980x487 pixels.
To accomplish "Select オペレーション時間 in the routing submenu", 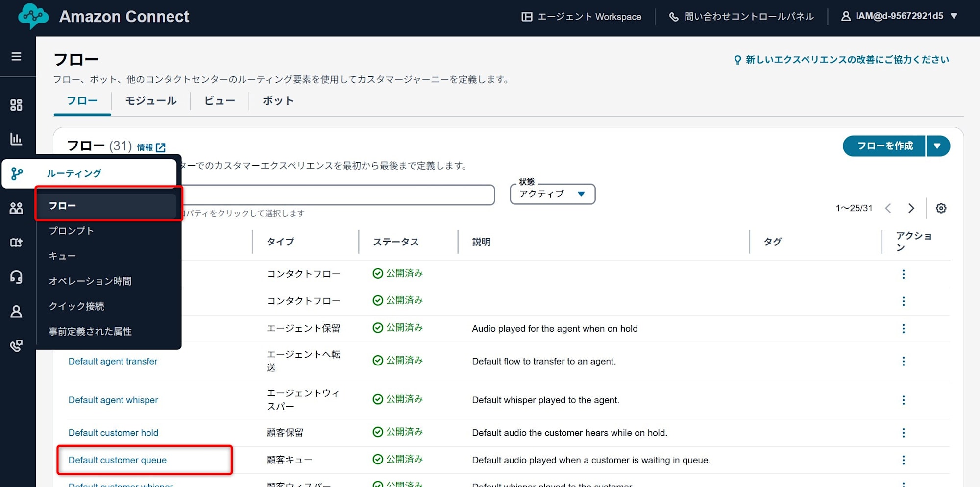I will coord(90,281).
